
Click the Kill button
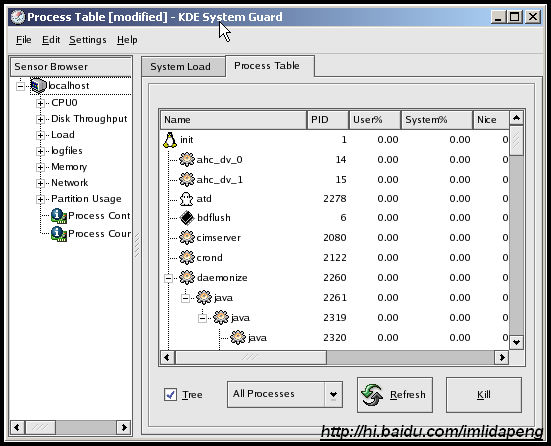[484, 395]
